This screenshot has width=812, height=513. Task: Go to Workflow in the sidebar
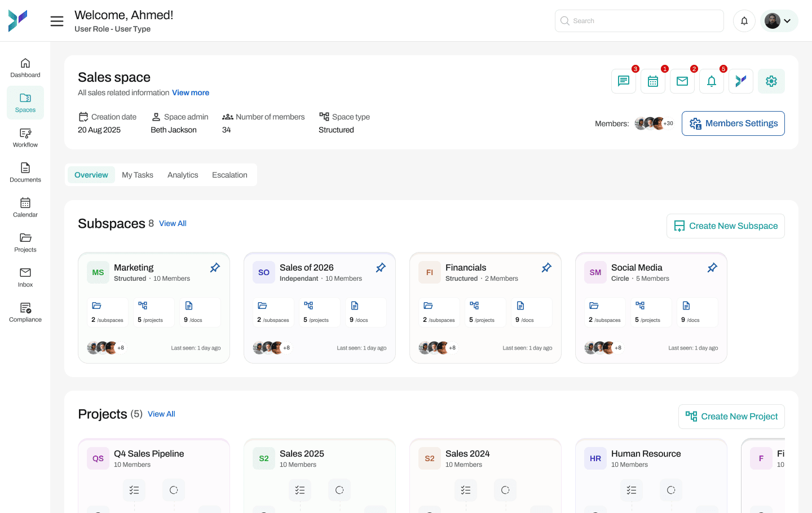coord(25,138)
